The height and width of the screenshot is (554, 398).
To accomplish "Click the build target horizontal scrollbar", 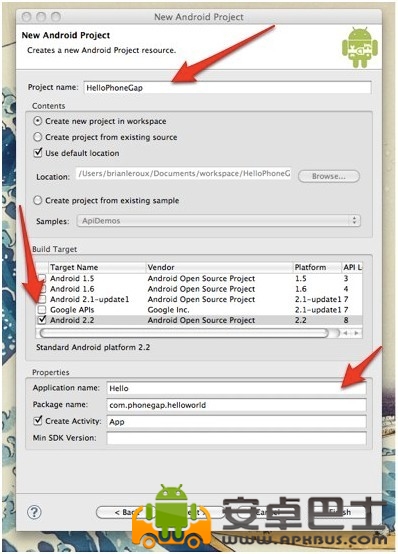I will [x=184, y=333].
